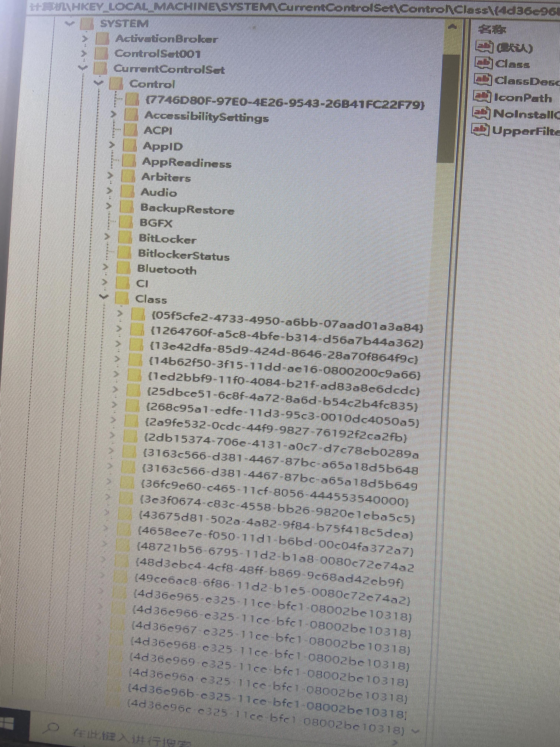This screenshot has width=560, height=747.
Task: Click the default (默认) value icon
Action: tap(484, 47)
